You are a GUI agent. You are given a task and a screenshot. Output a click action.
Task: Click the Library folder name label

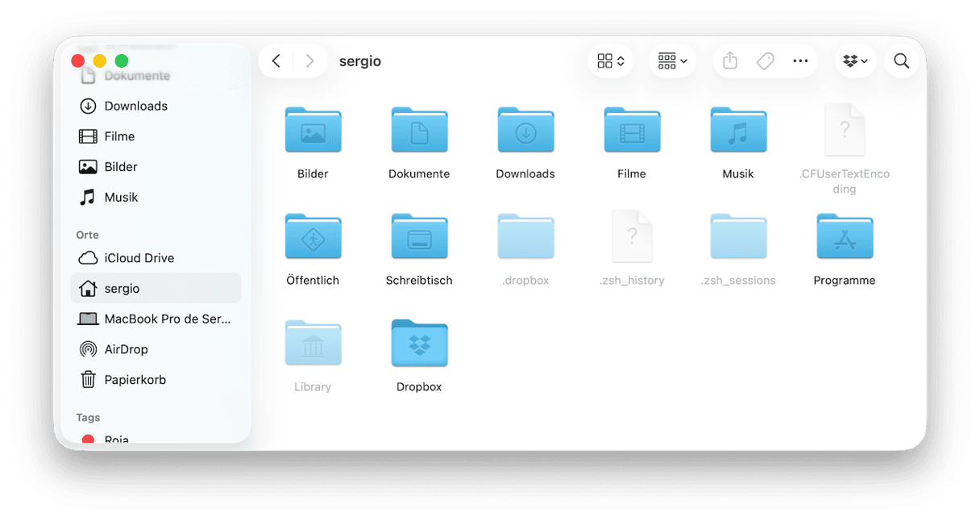pyautogui.click(x=313, y=387)
